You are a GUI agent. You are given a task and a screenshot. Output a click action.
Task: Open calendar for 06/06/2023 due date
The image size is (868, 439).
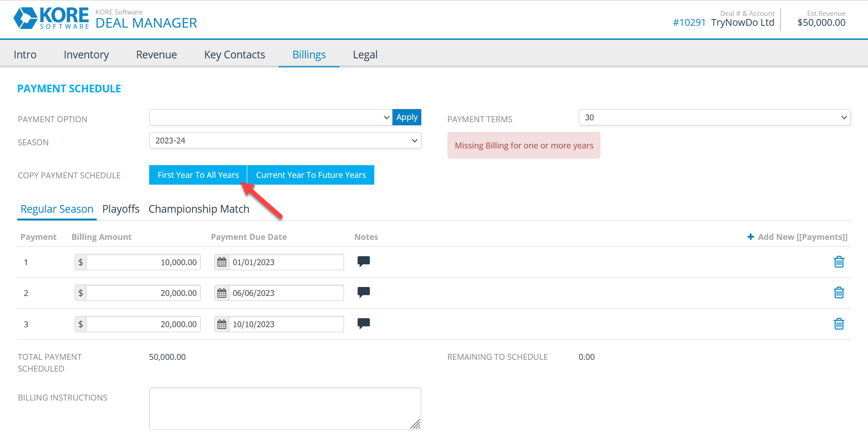click(222, 293)
